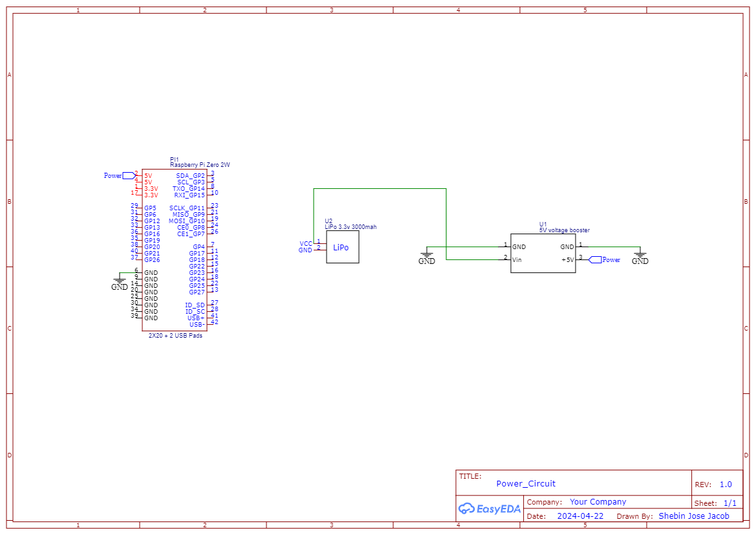Select the RXI_GP15 pin label
Image resolution: width=756 pixels, height=535 pixels.
pos(189,195)
